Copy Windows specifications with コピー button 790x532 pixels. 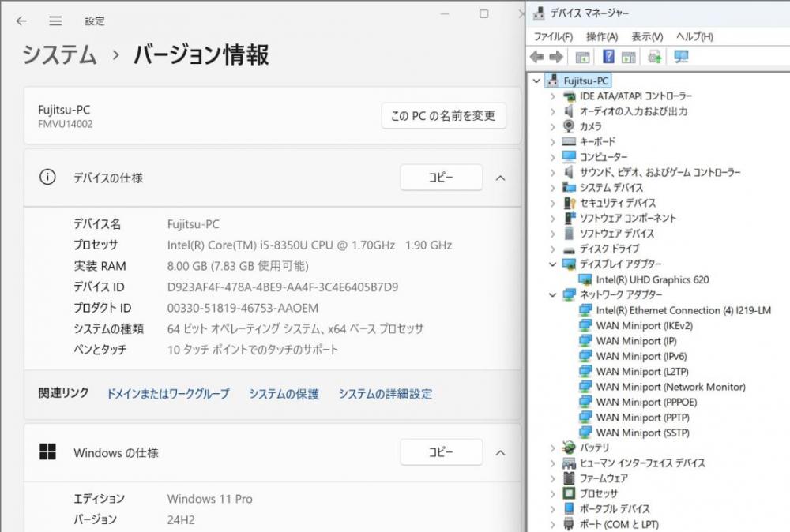[x=442, y=452]
